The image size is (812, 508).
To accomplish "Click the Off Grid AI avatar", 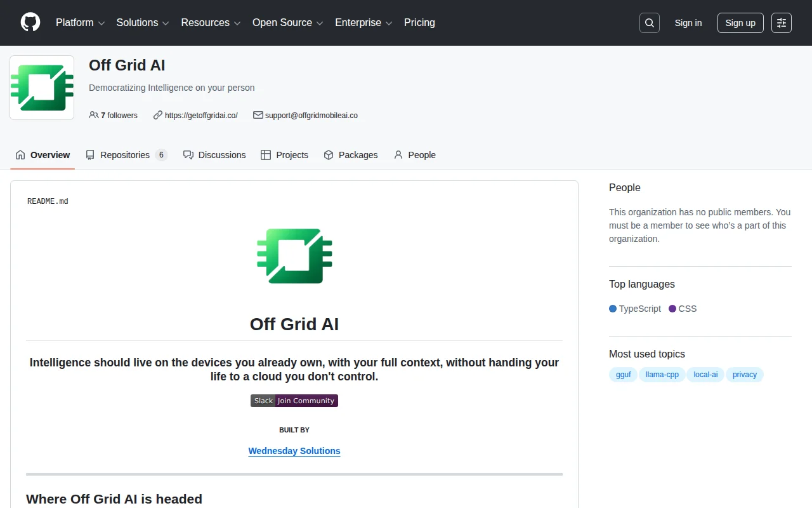I will (x=42, y=88).
